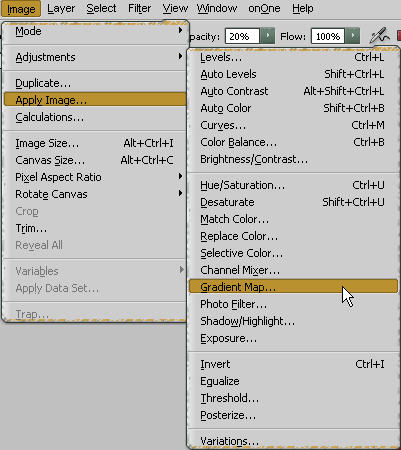The height and width of the screenshot is (450, 401).
Task: Click the Flow 100% input field
Action: 328,36
